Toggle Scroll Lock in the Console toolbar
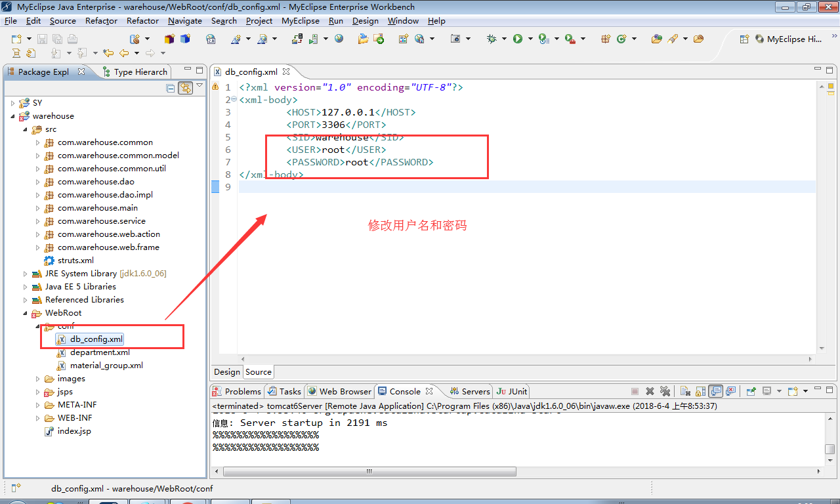The width and height of the screenshot is (840, 504). tap(700, 391)
